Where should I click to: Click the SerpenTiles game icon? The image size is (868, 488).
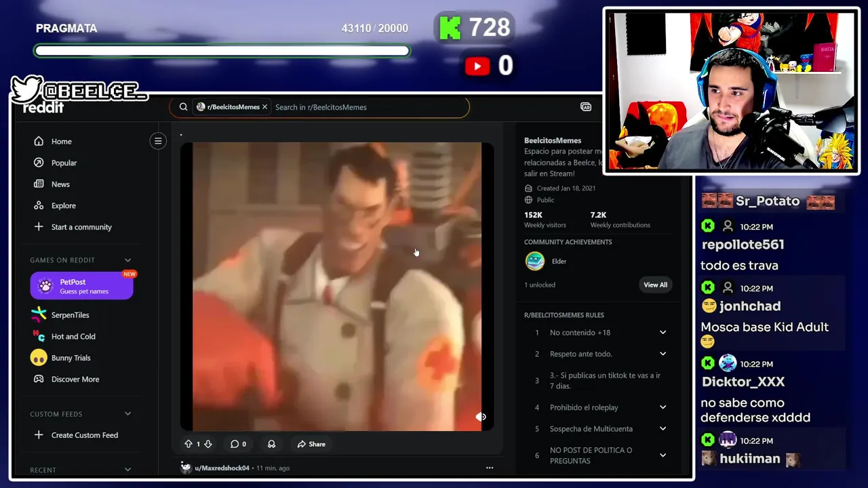39,314
